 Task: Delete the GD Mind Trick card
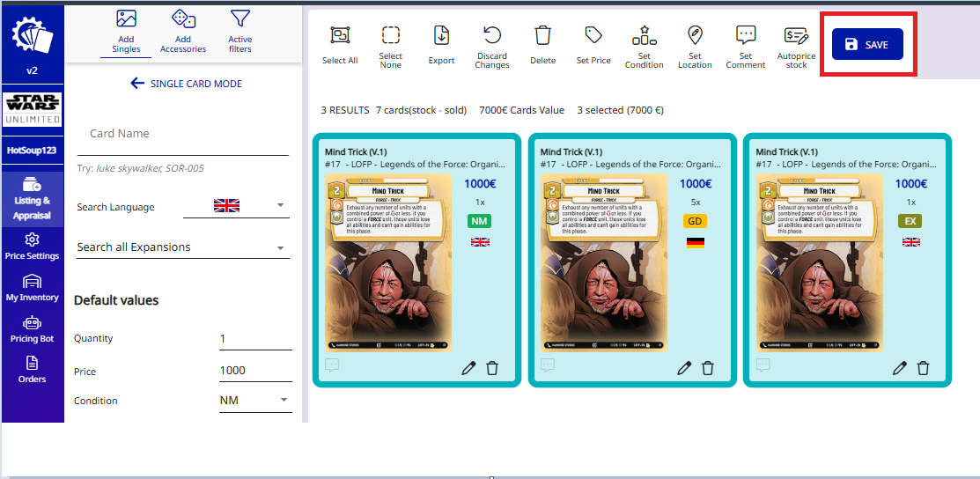(708, 368)
